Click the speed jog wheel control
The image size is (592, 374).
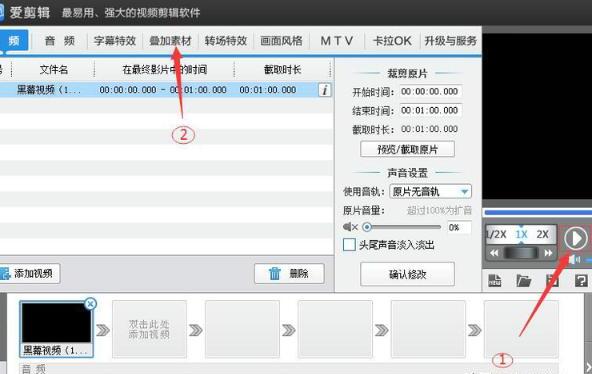[x=521, y=252]
